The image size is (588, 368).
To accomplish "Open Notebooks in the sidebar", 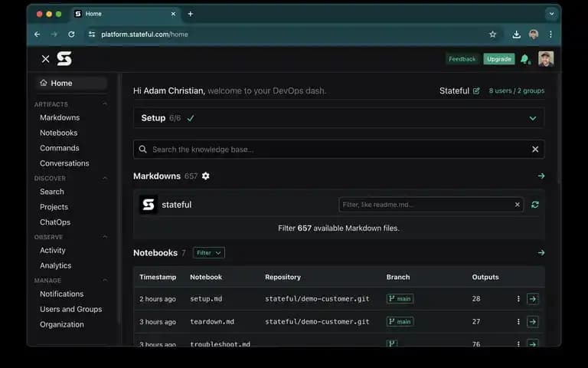I will (58, 133).
